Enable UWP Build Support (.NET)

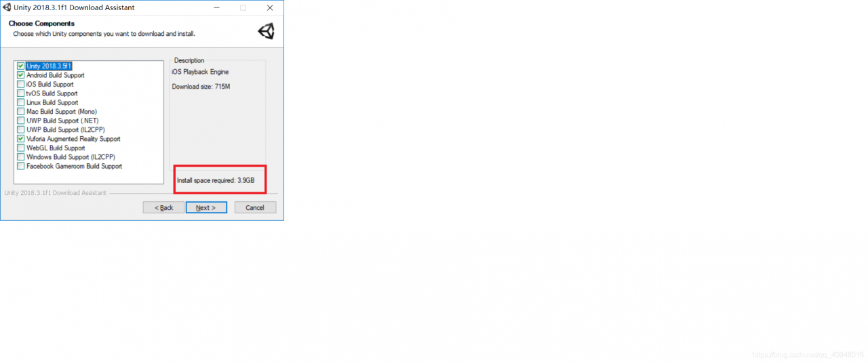(21, 121)
